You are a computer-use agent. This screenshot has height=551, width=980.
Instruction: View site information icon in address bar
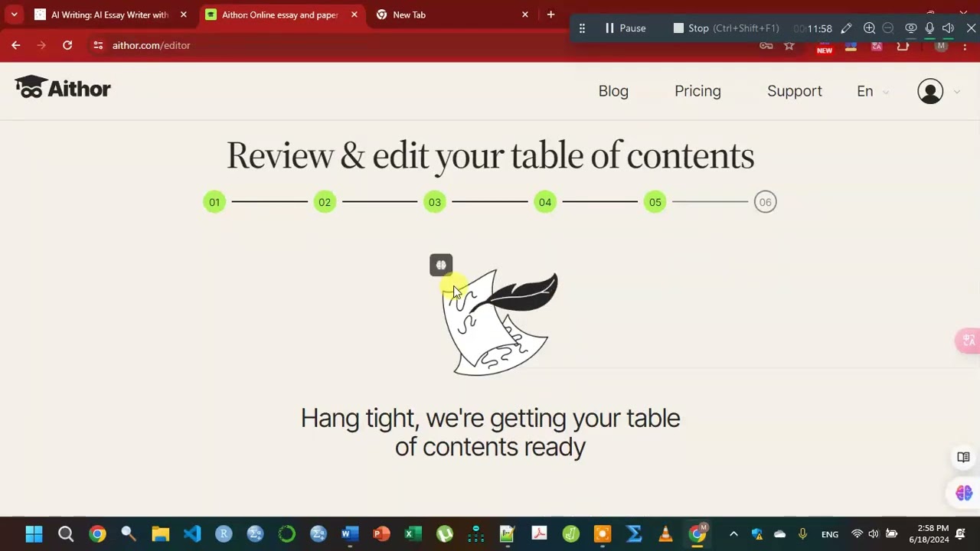pos(98,45)
